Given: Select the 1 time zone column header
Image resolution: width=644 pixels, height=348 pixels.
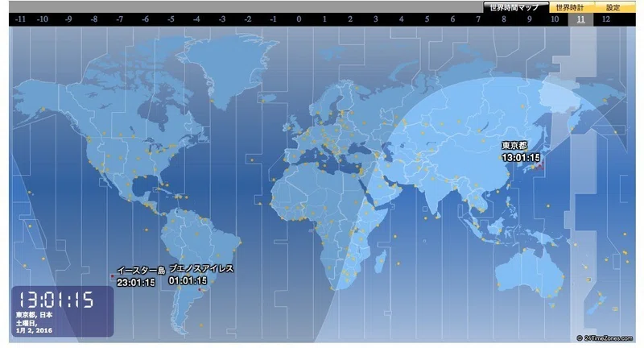Looking at the screenshot, I should [324, 19].
